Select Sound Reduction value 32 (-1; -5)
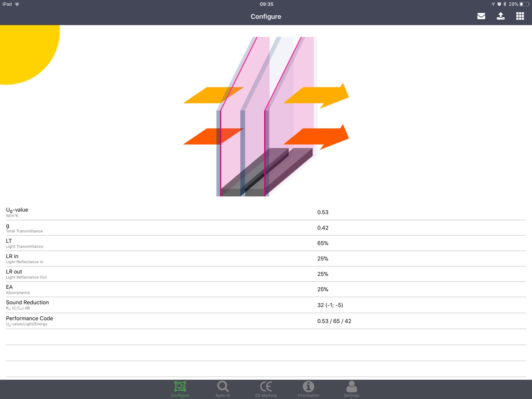This screenshot has width=532, height=399. point(330,305)
